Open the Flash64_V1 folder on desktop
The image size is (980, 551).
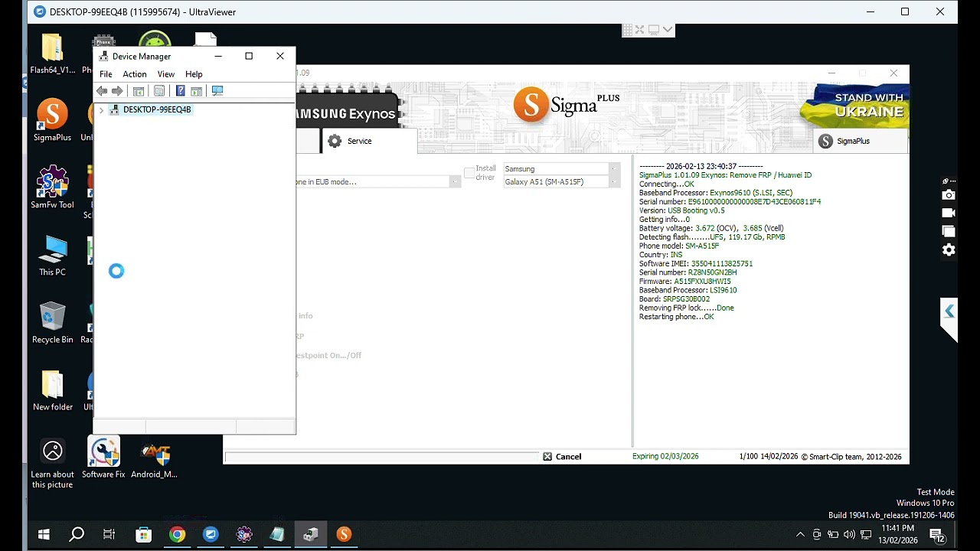pyautogui.click(x=52, y=54)
